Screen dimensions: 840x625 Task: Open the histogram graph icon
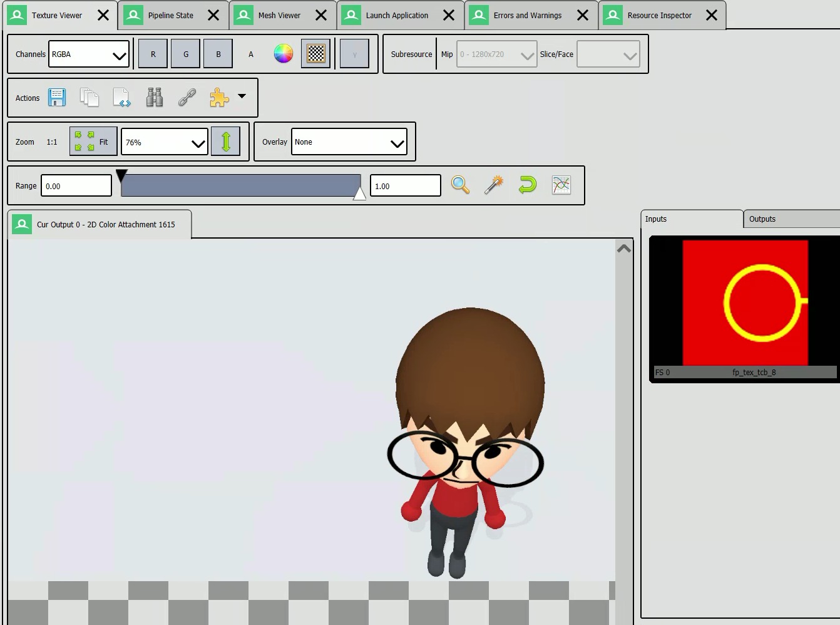coord(561,185)
